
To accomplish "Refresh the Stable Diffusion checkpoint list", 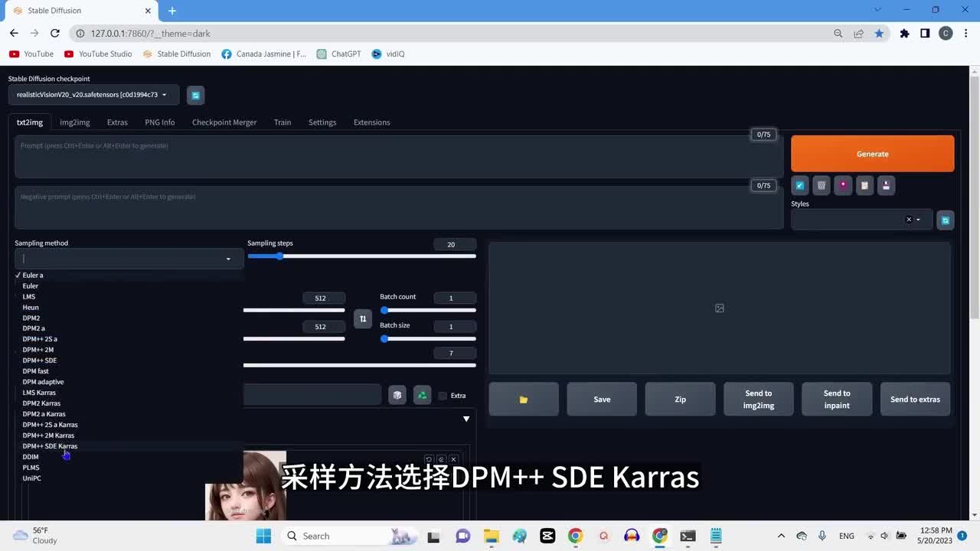I will click(x=195, y=95).
